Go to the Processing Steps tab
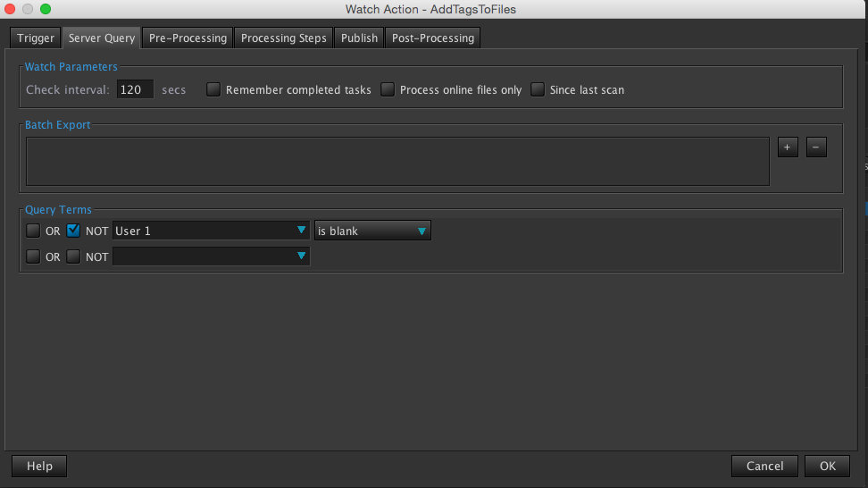 tap(284, 38)
